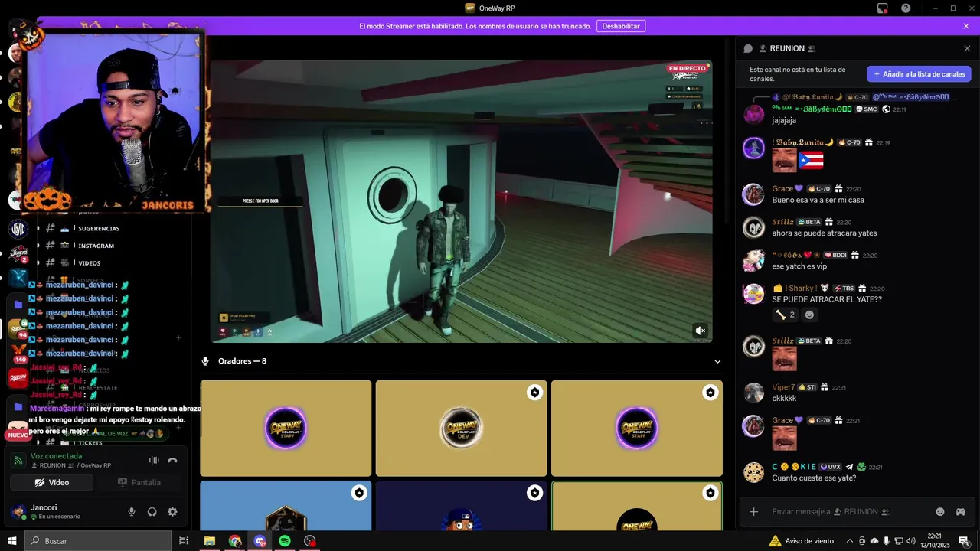Viewport: 980px width, 551px height.
Task: Click the laughing face sticker under Viper7's message
Action: 784,438
